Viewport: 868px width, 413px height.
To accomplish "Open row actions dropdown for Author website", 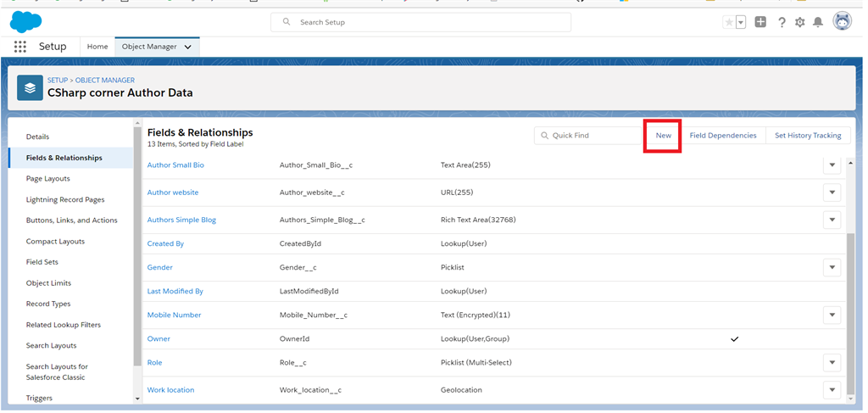I will click(x=832, y=193).
